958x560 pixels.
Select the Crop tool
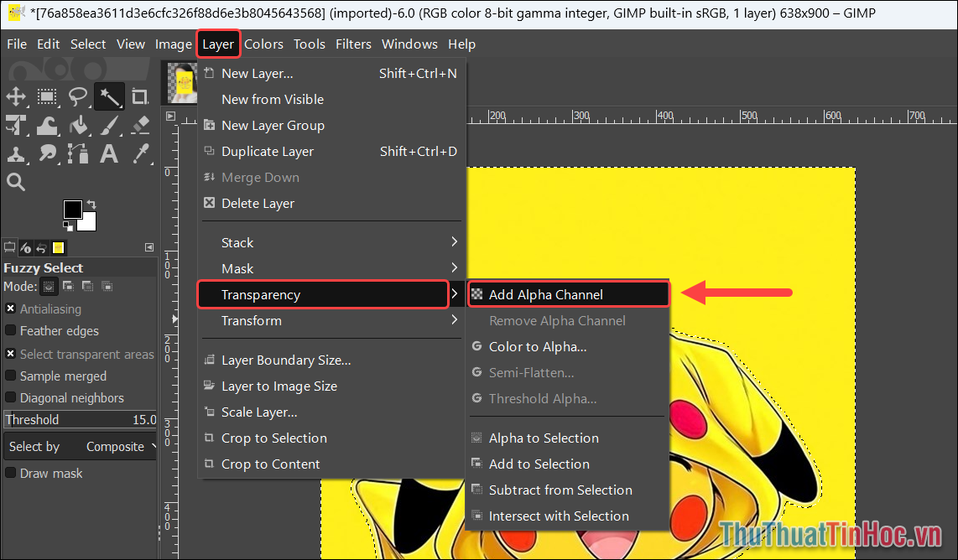coord(141,96)
